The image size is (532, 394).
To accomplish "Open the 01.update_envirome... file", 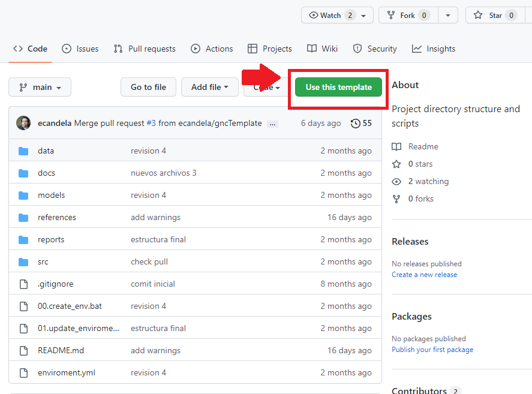I will (x=79, y=328).
